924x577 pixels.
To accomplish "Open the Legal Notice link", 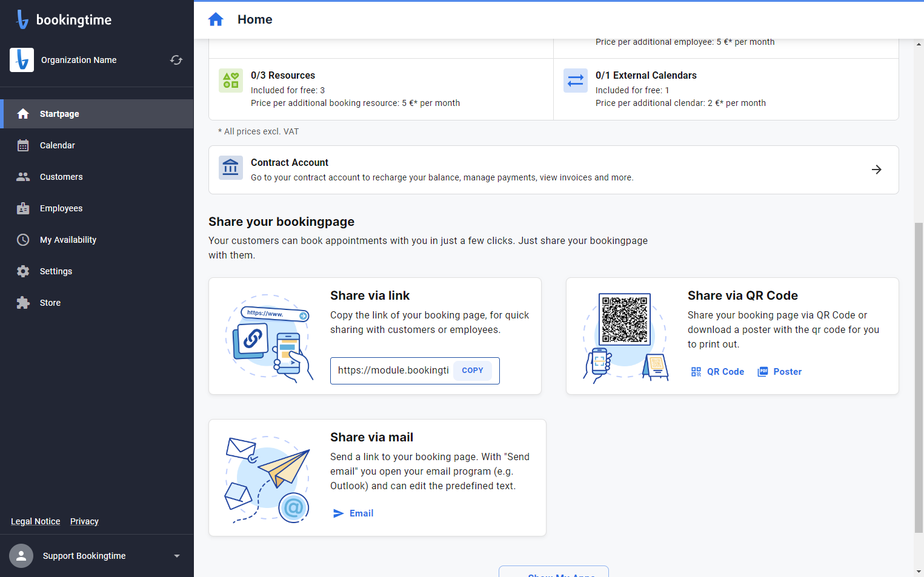I will [x=36, y=521].
